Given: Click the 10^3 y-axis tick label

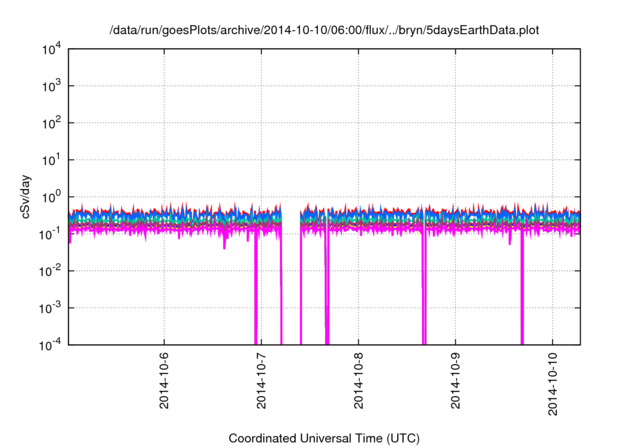Looking at the screenshot, I should (51, 86).
